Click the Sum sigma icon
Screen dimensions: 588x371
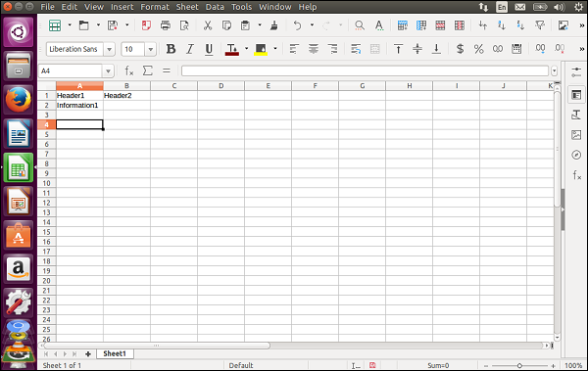[148, 70]
